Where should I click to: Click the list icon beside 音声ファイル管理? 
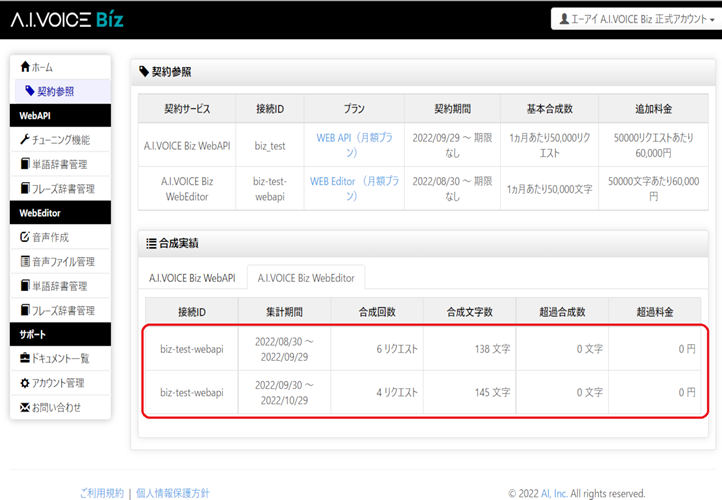(x=25, y=262)
